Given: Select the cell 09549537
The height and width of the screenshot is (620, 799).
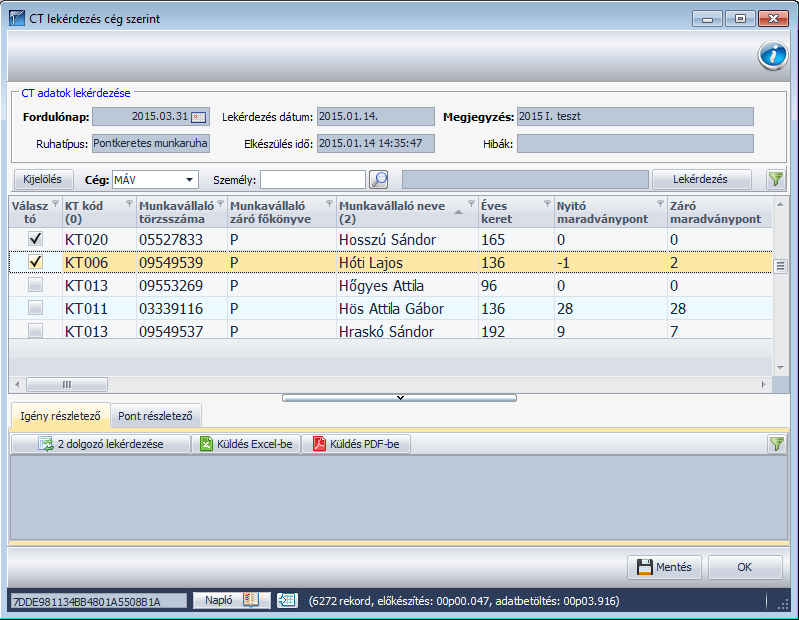Looking at the screenshot, I should [182, 331].
